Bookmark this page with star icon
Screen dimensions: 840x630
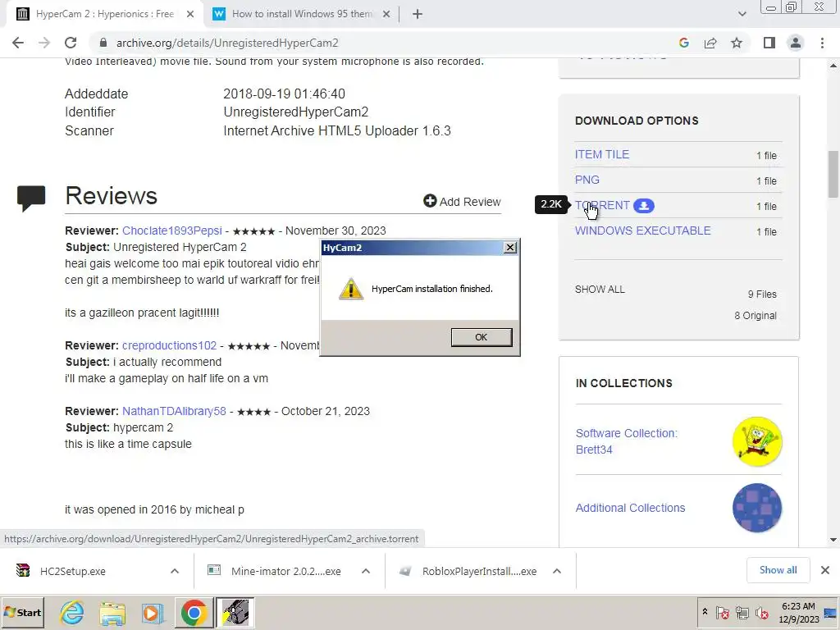coord(737,43)
